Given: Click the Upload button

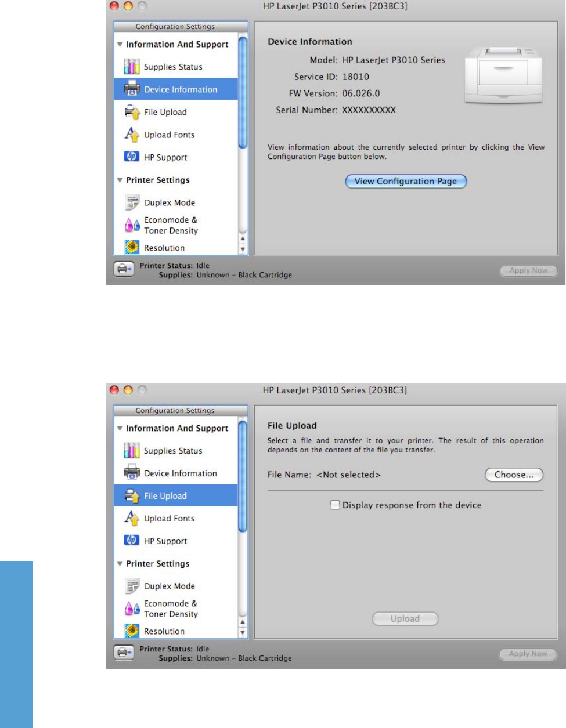Looking at the screenshot, I should 405,619.
